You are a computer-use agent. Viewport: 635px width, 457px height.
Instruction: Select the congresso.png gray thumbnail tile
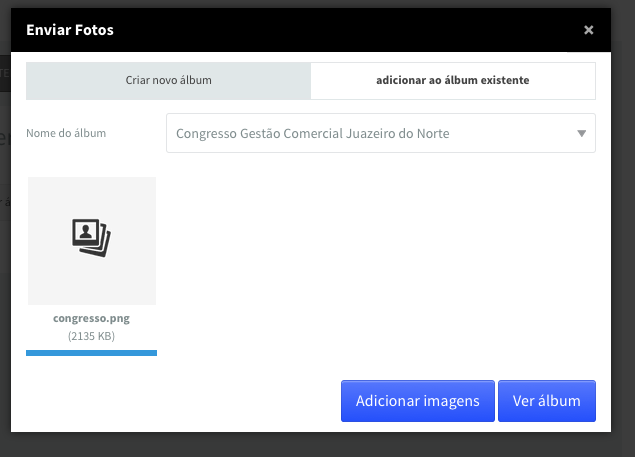pyautogui.click(x=92, y=241)
